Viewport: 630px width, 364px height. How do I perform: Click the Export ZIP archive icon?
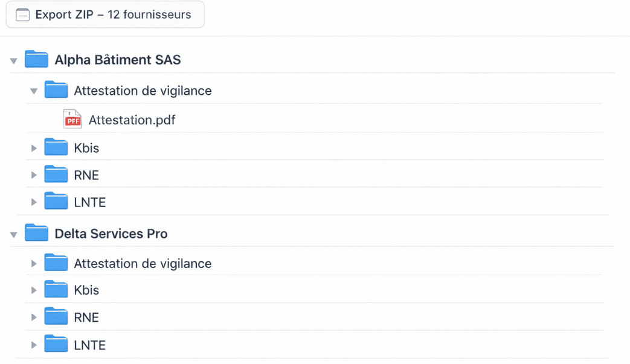[22, 15]
